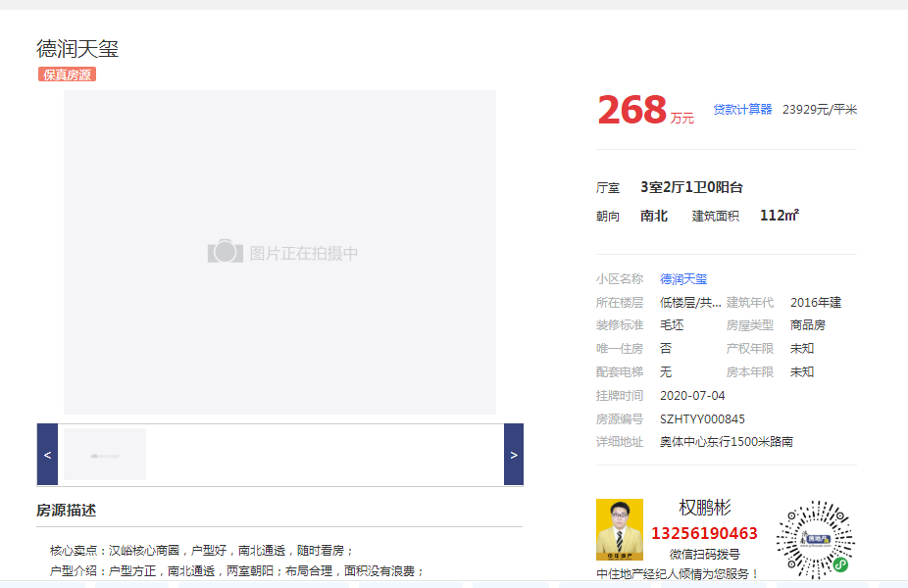This screenshot has height=588, width=908.
Task: Open the 贷款计算器 loan calculator link
Action: (x=742, y=110)
